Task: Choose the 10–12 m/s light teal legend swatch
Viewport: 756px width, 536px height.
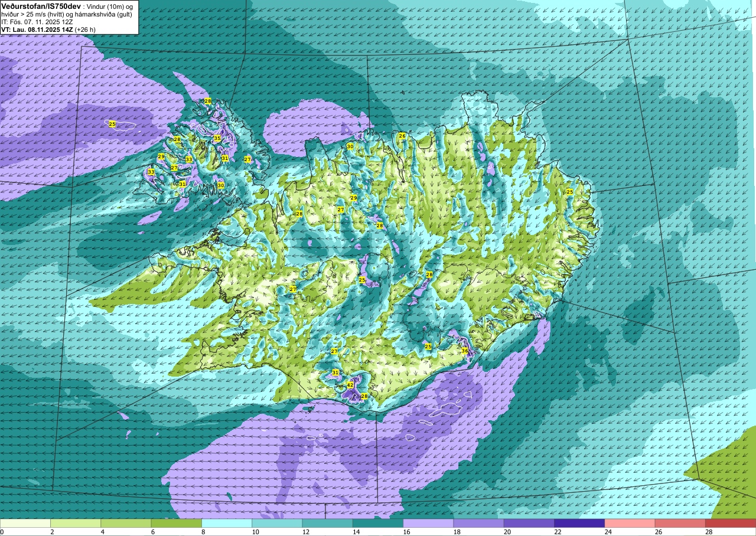Action: pos(277,523)
